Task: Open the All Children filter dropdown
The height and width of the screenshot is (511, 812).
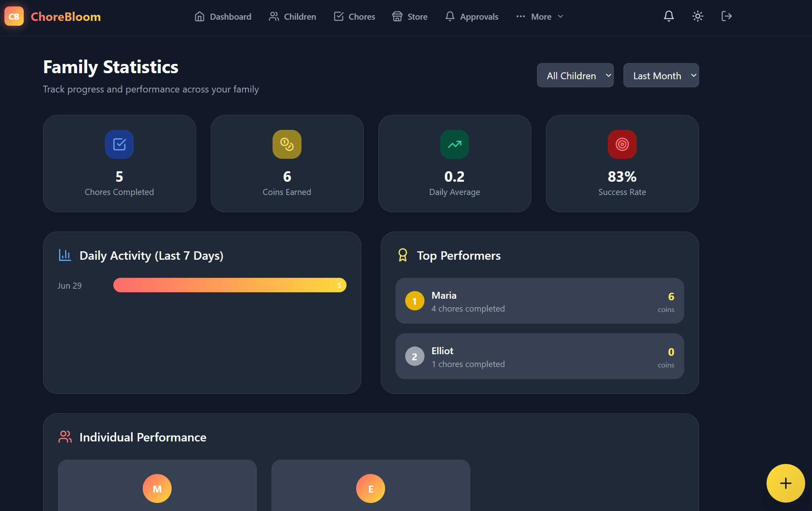Action: (x=575, y=76)
